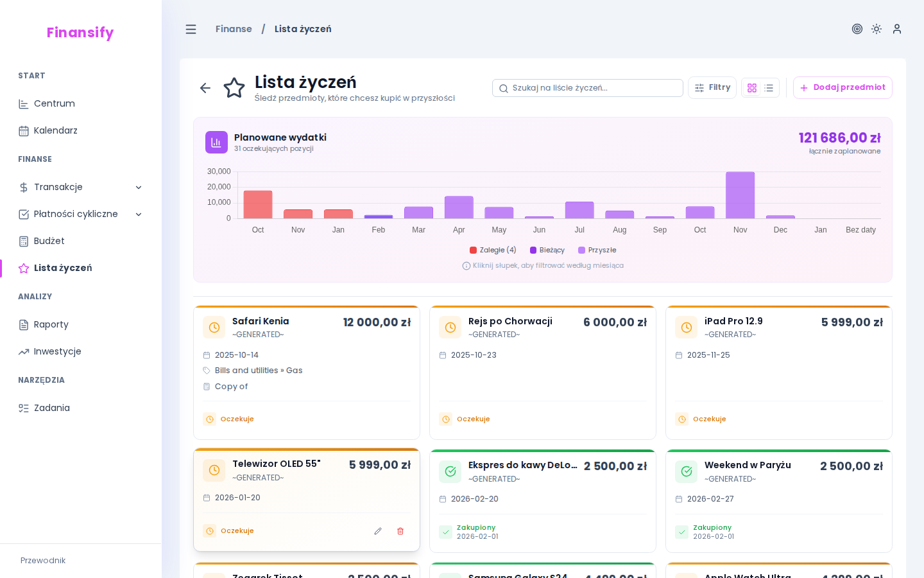
Task: Click the star icon beside Lista życzeń title
Action: (234, 88)
